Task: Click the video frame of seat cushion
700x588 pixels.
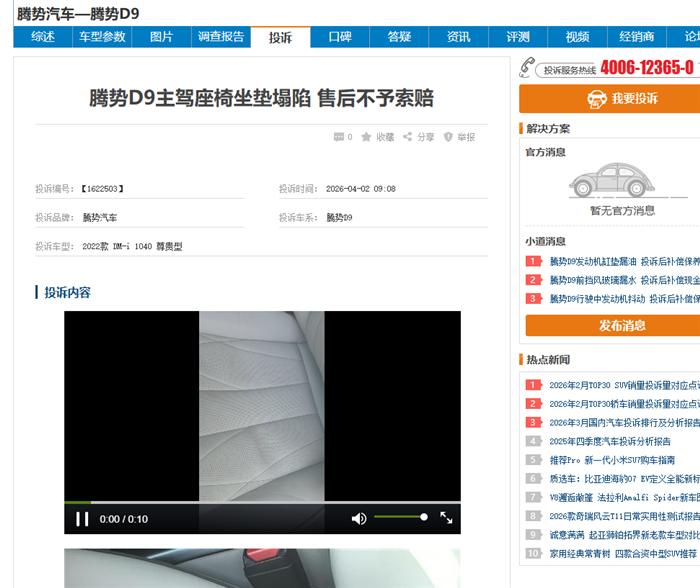Action: tap(262, 406)
